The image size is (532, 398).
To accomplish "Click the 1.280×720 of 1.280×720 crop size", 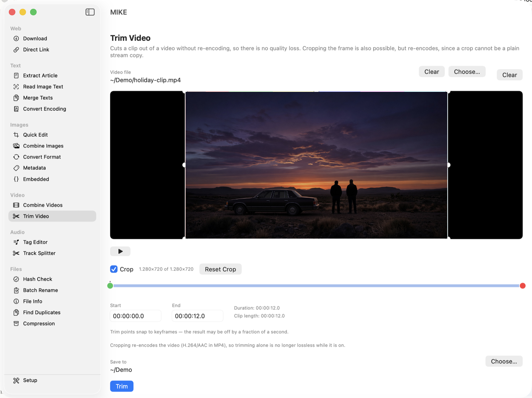I will tap(166, 269).
